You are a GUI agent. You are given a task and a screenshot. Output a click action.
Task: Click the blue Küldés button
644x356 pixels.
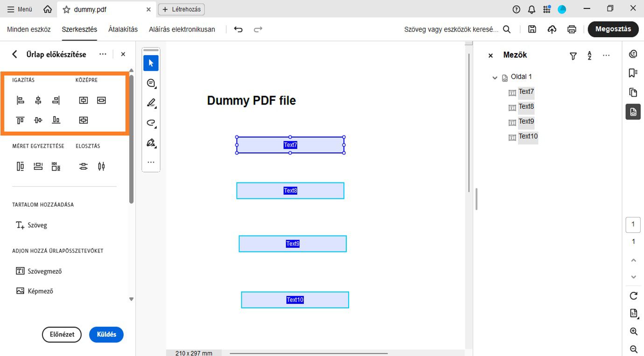106,335
